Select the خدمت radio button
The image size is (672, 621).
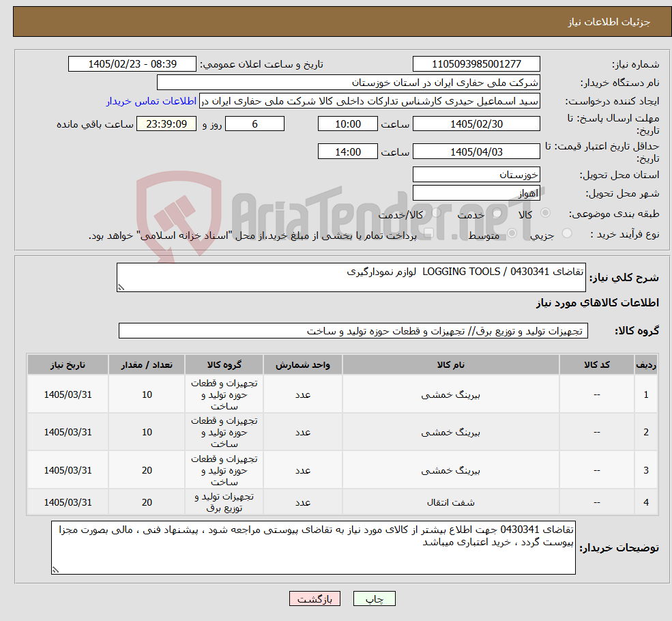coord(497,213)
